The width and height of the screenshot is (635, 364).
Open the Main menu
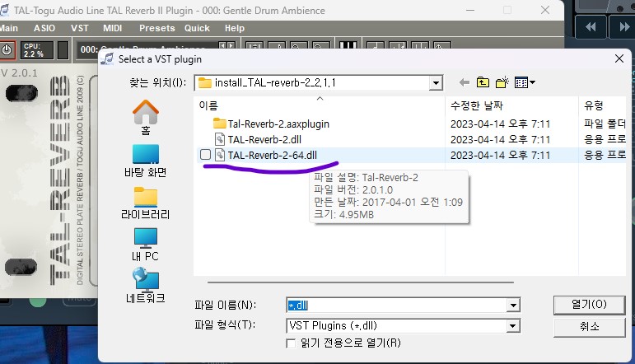(x=9, y=28)
